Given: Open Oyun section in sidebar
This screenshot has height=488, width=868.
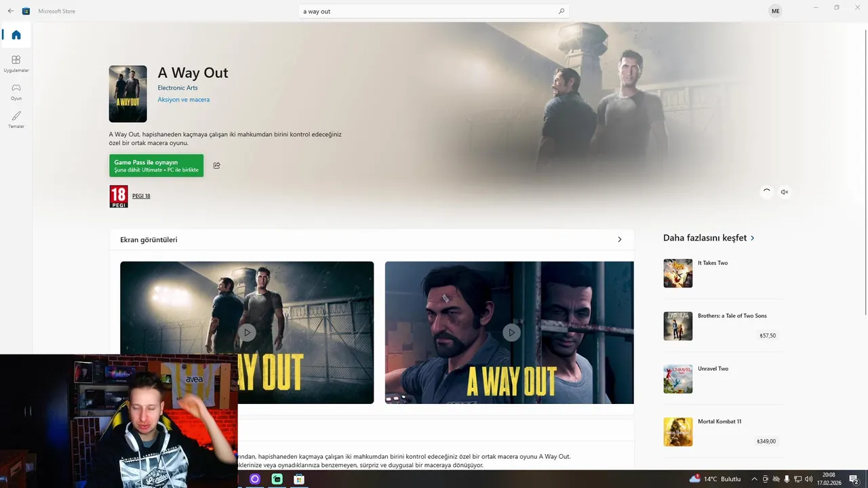Looking at the screenshot, I should click(16, 91).
